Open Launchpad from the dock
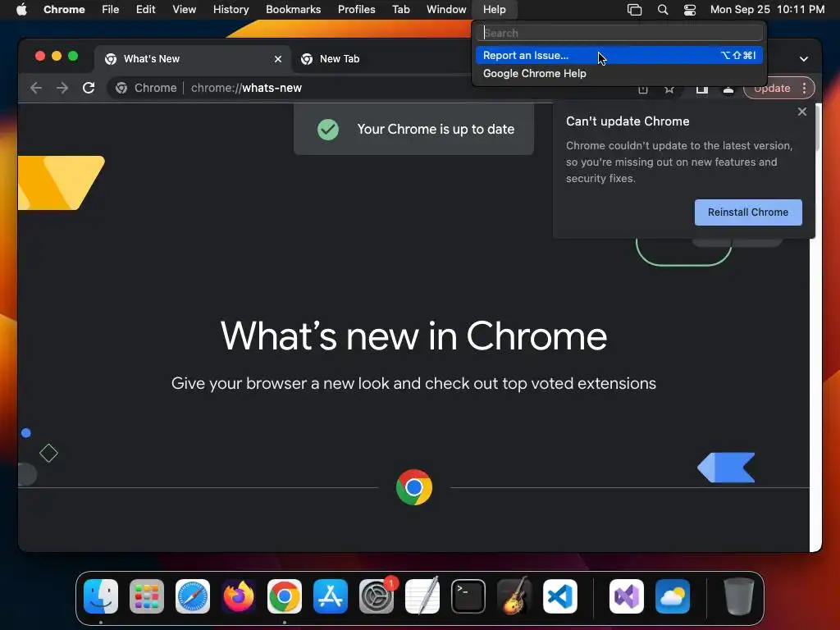Image resolution: width=840 pixels, height=630 pixels. tap(147, 596)
